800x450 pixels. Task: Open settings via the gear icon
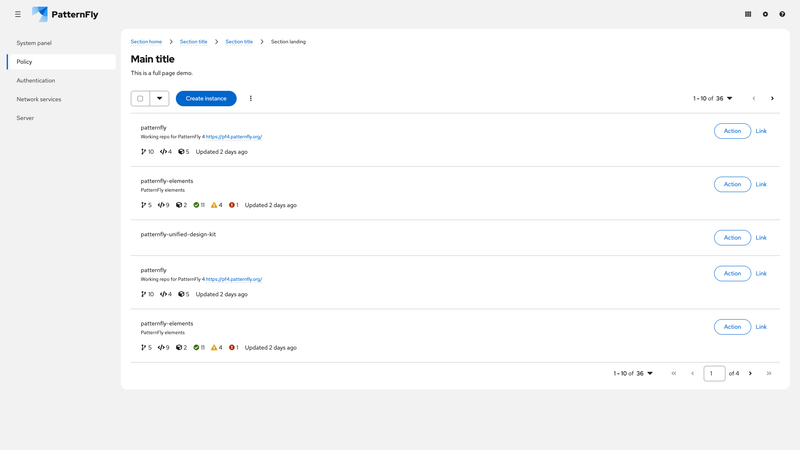coord(765,14)
